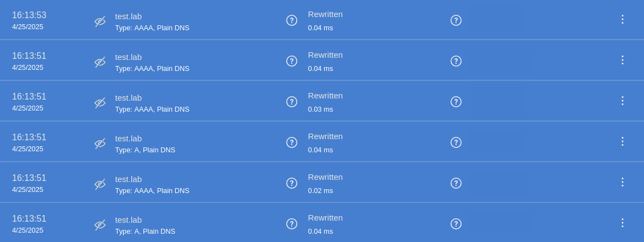Viewport: 644px width, 242px height.
Task: Open request info icon in bottom row
Action: 292,223
